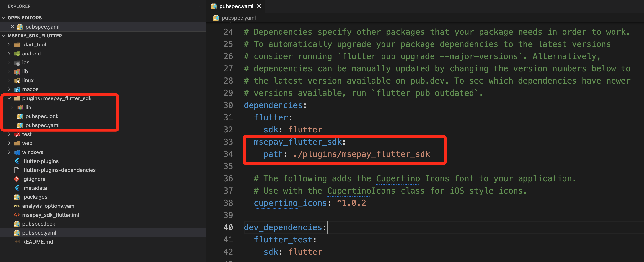Image resolution: width=644 pixels, height=262 pixels.
Task: Open pubspec.lock in the project root
Action: [39, 224]
